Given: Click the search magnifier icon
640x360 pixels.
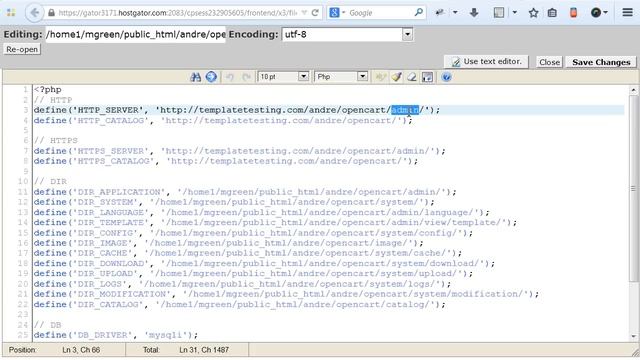Looking at the screenshot, I should coord(418,12).
